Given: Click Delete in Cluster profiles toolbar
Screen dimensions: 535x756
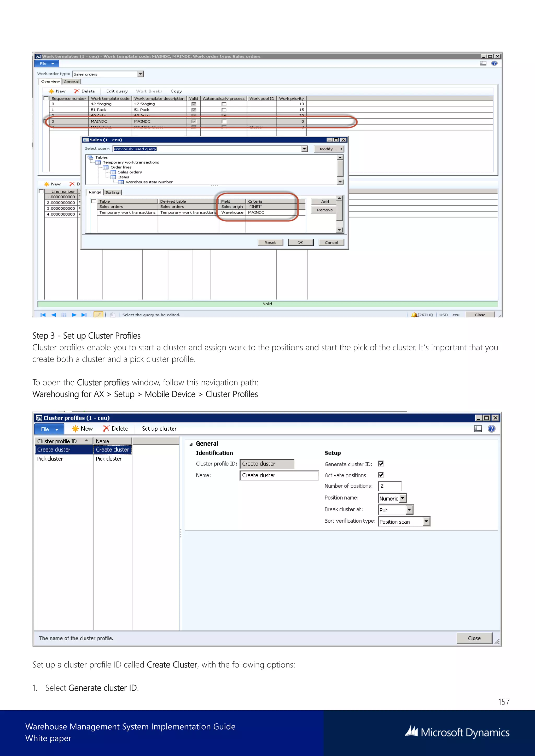Looking at the screenshot, I should 115,429.
